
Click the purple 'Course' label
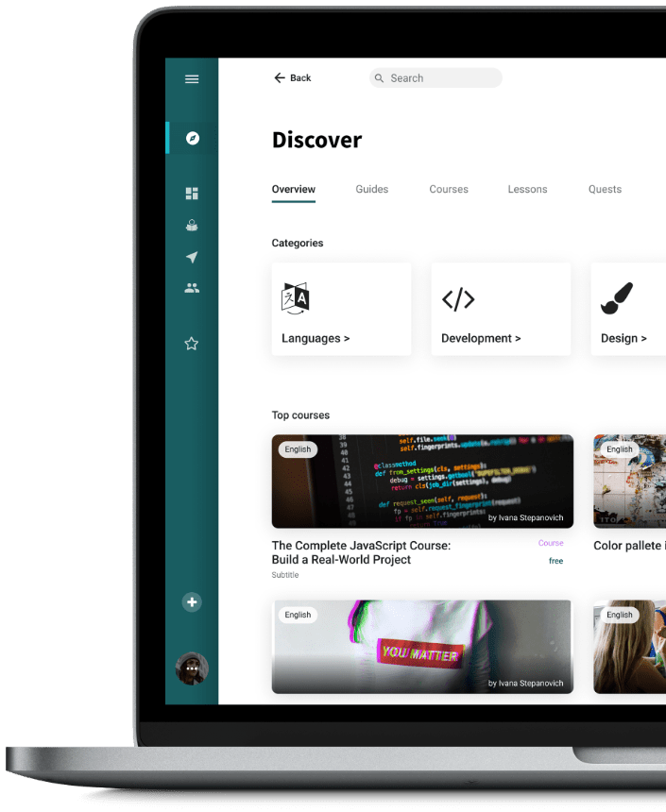pyautogui.click(x=551, y=543)
